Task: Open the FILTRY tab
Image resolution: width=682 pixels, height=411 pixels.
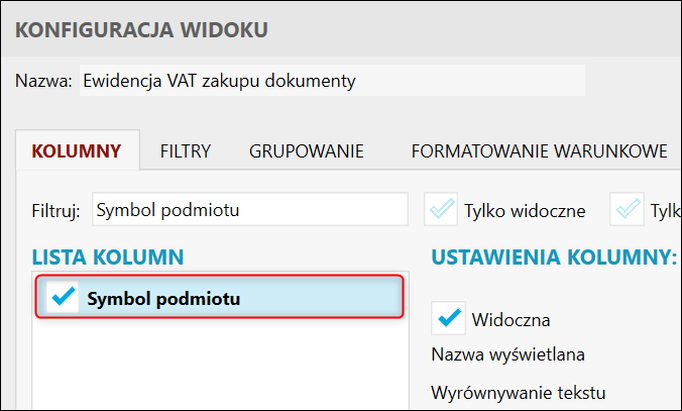Action: [185, 152]
